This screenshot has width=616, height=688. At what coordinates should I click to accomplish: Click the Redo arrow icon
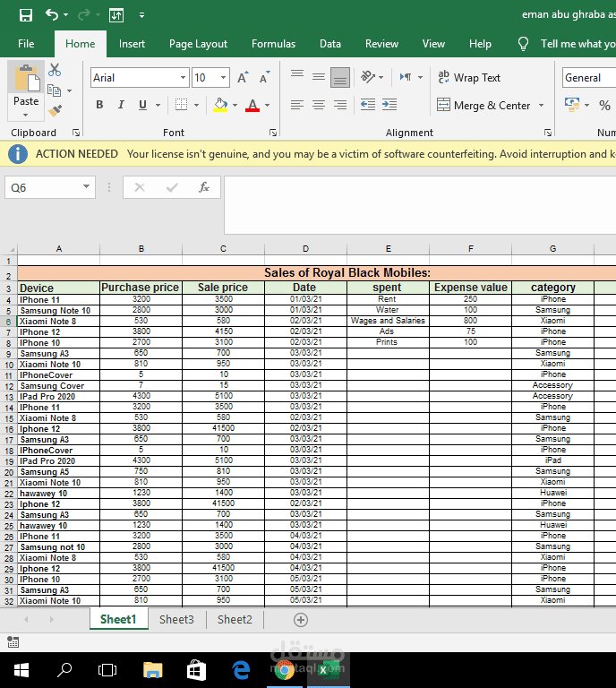click(x=84, y=15)
